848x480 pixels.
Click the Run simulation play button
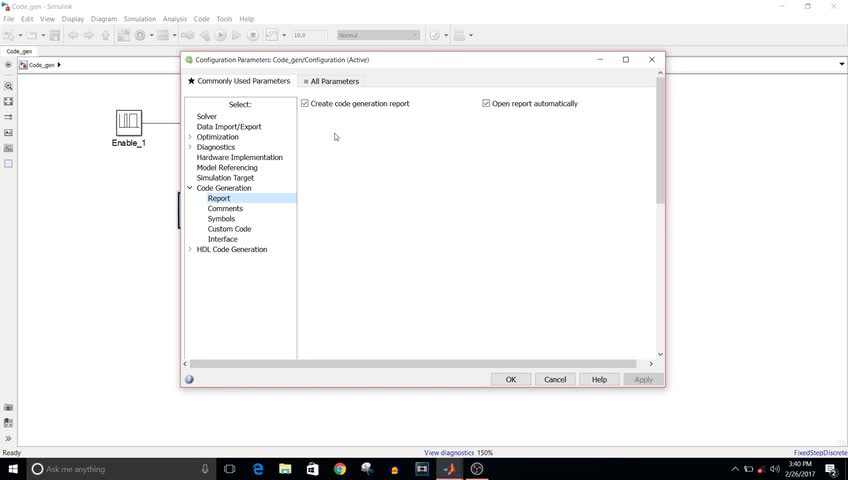click(x=220, y=35)
